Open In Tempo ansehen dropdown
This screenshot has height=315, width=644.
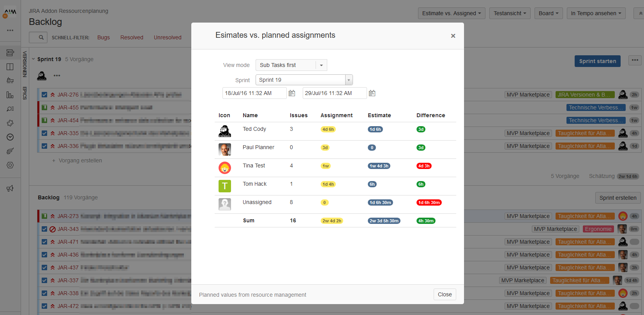pyautogui.click(x=596, y=13)
